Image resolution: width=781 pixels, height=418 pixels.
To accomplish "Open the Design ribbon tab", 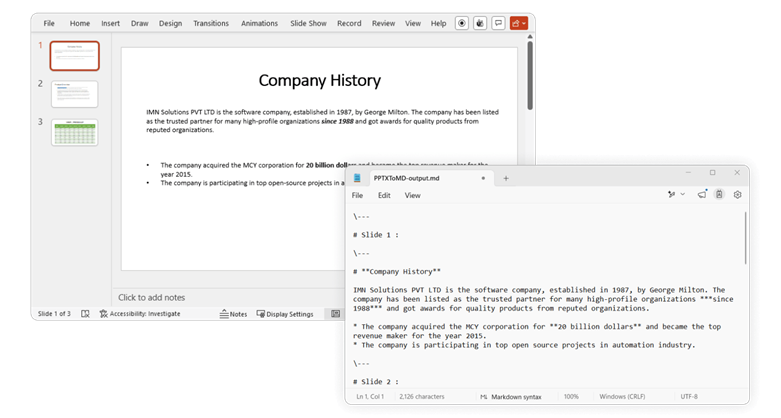I will click(170, 23).
